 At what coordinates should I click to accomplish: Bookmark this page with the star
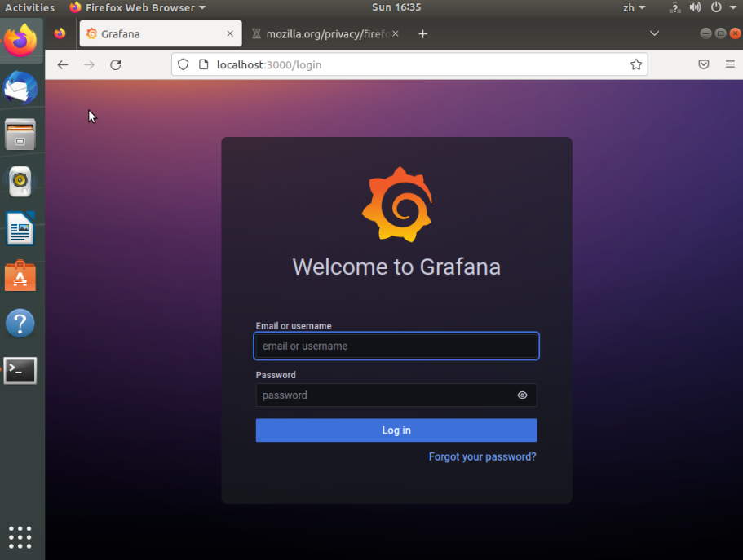[x=636, y=64]
